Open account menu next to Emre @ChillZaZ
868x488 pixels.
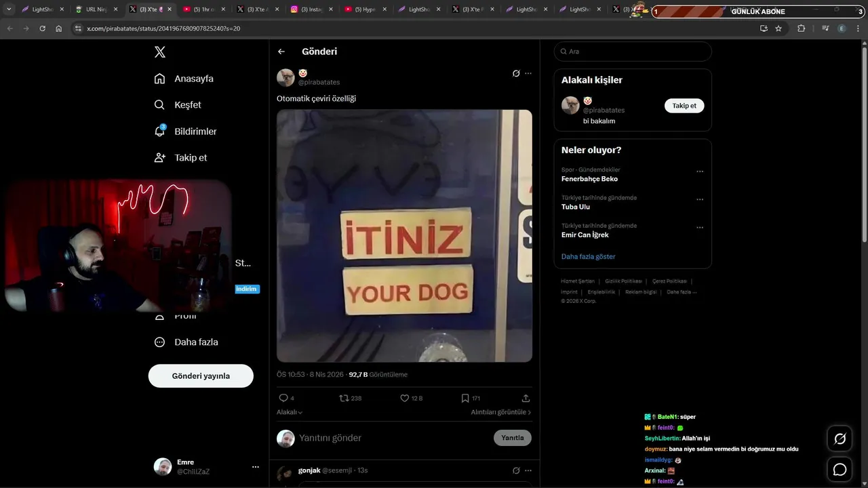pyautogui.click(x=256, y=467)
